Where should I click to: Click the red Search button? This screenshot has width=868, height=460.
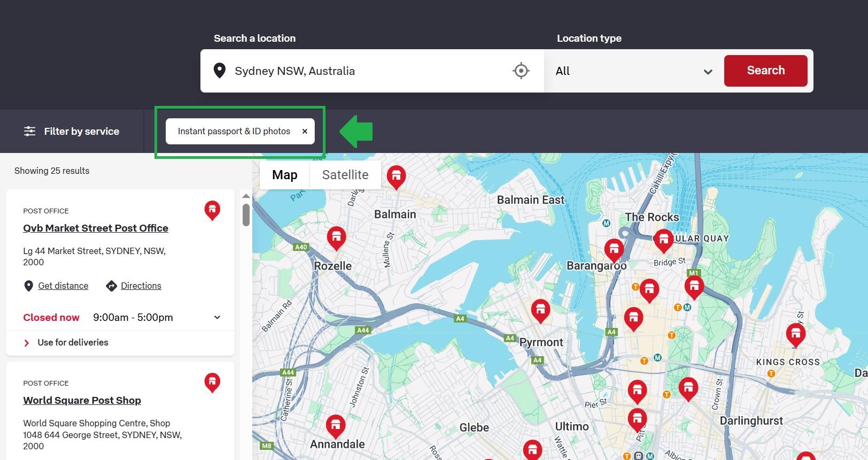[x=765, y=71]
